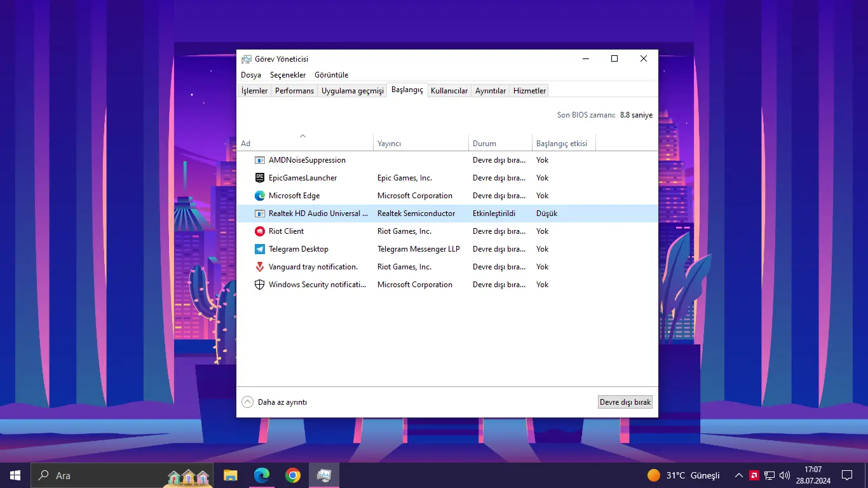Collapse view with Daha az ayrıntı

pyautogui.click(x=275, y=402)
